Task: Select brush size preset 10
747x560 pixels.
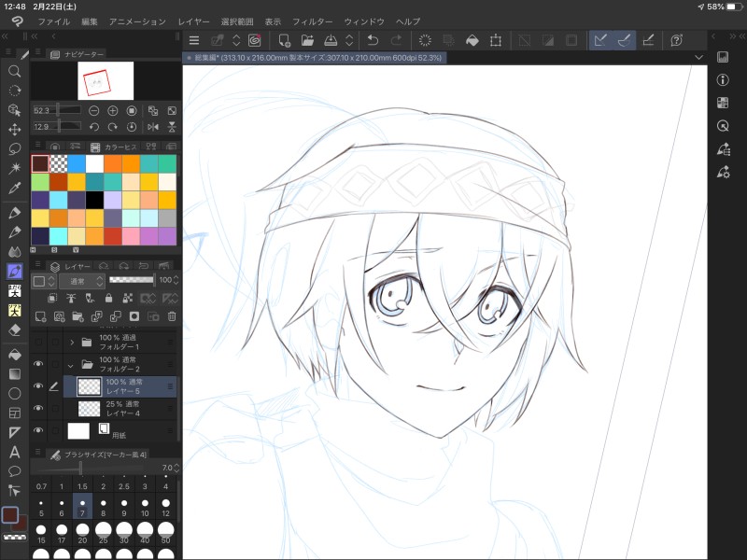Action: point(145,508)
